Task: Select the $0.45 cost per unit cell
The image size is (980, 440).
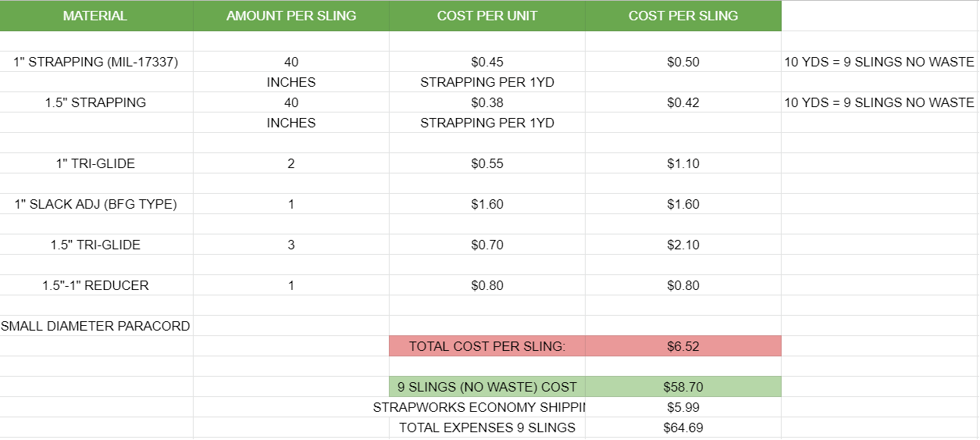Action: tap(487, 62)
